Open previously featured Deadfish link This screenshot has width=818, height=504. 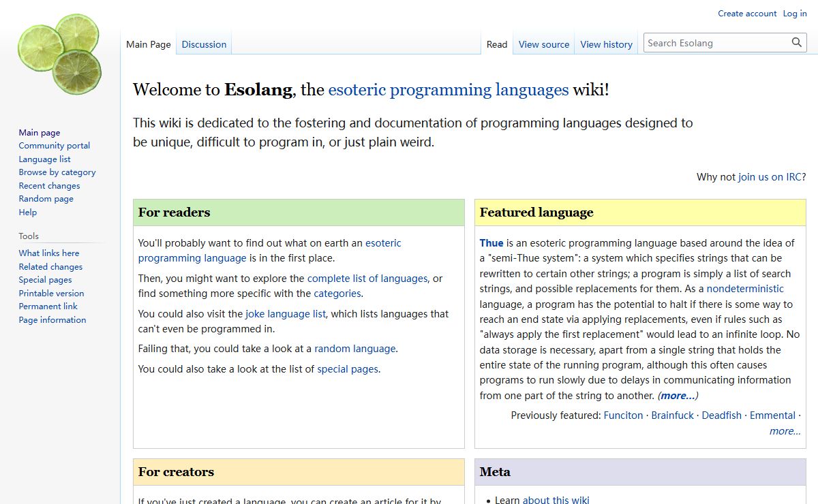(x=721, y=415)
